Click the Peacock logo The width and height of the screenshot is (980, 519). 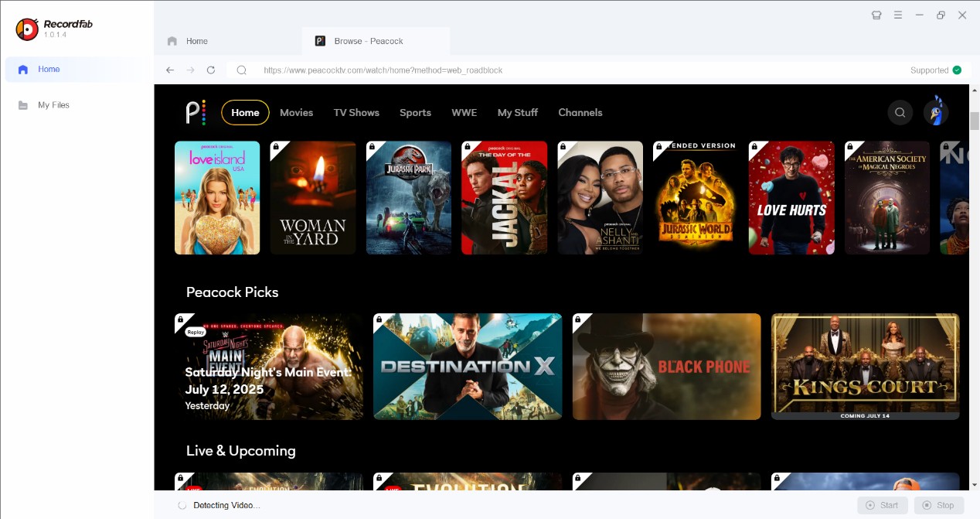point(196,112)
